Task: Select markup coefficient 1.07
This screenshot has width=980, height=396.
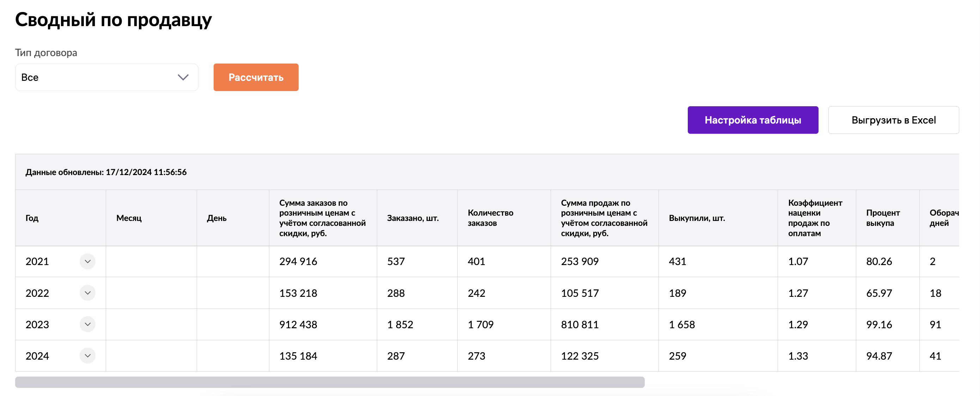Action: [x=798, y=262]
